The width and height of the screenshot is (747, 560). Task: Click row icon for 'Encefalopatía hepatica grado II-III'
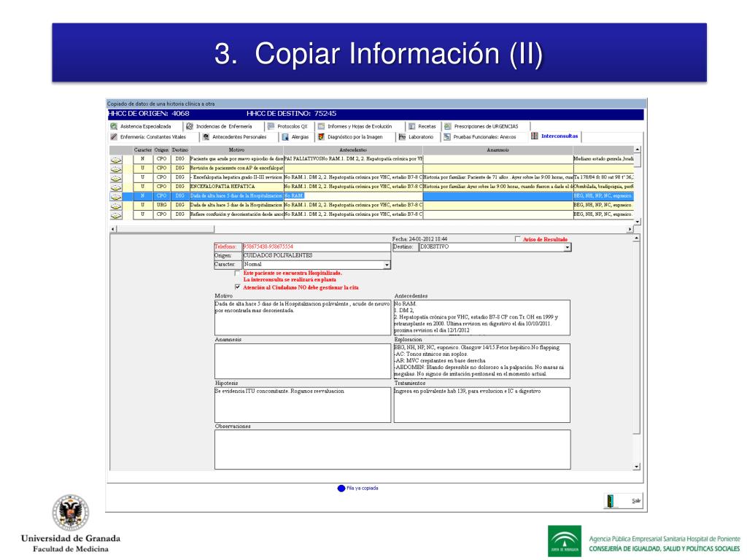point(116,178)
